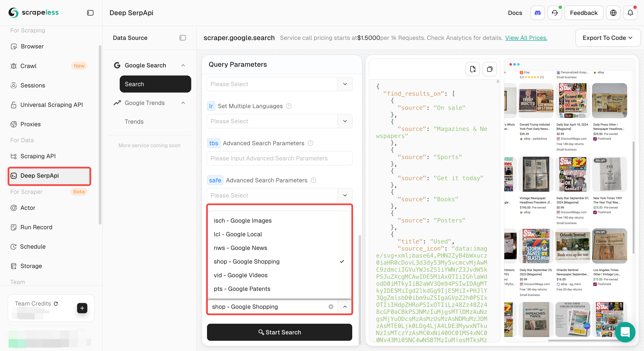This screenshot has width=644, height=351.
Task: Collapse the left sidebar panel icon
Action: pyautogui.click(x=90, y=13)
